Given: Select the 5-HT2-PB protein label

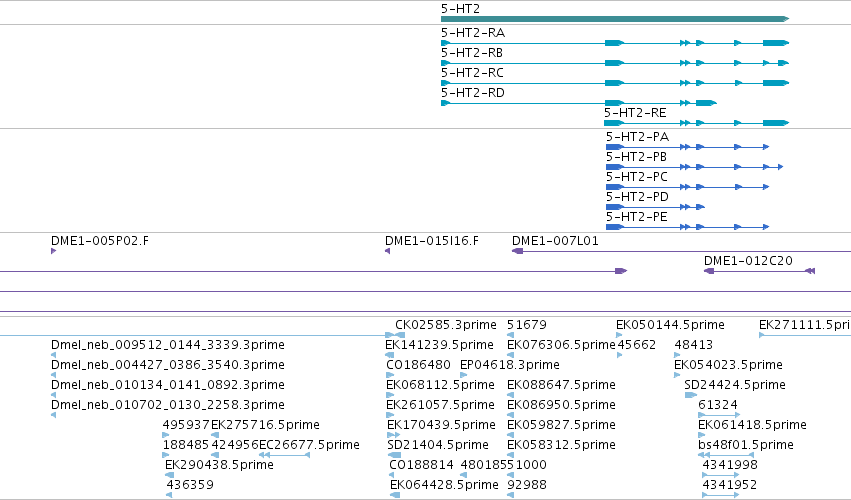Looking at the screenshot, I should click(636, 157).
